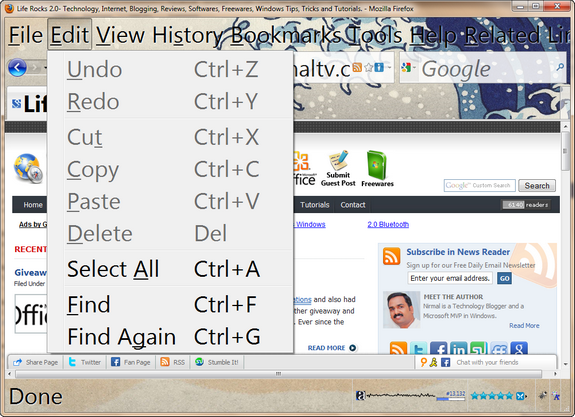Viewport: 575px width, 417px height.
Task: Click the Enter your email address field
Action: tap(450, 278)
